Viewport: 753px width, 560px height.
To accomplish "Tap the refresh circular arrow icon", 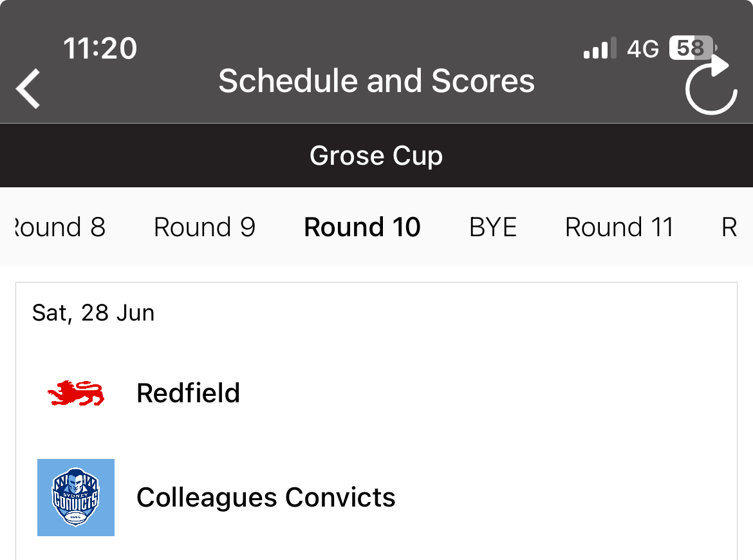I will (711, 84).
